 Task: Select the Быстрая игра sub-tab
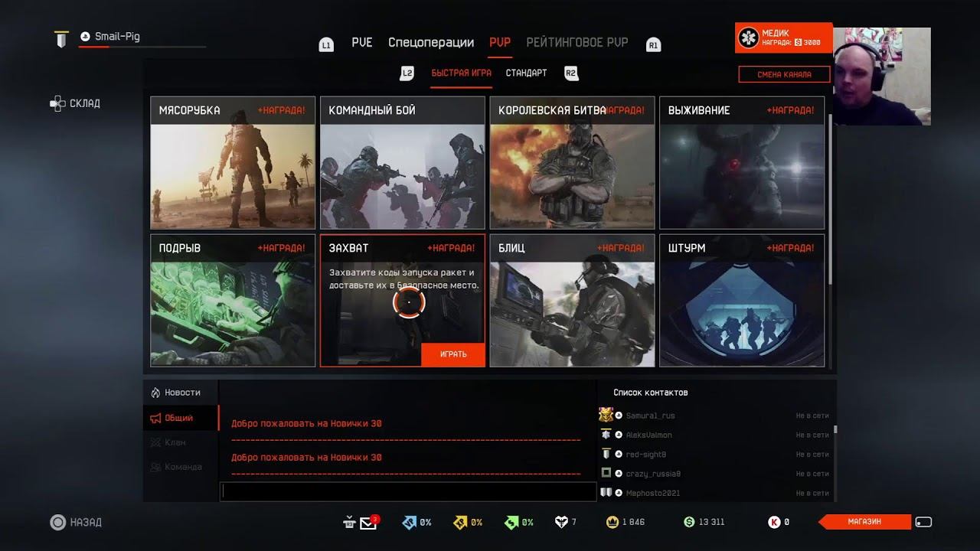(461, 73)
